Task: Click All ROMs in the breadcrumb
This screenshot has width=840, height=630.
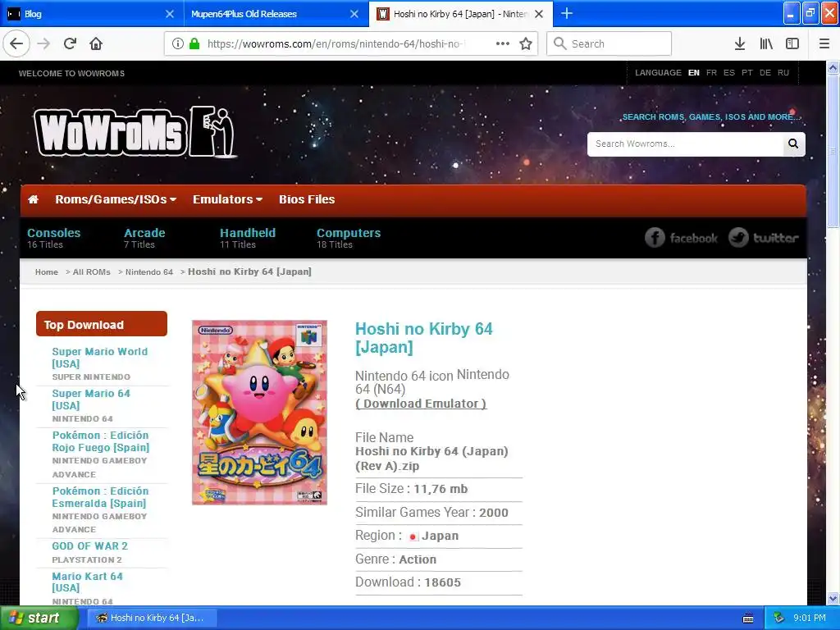Action: [92, 272]
